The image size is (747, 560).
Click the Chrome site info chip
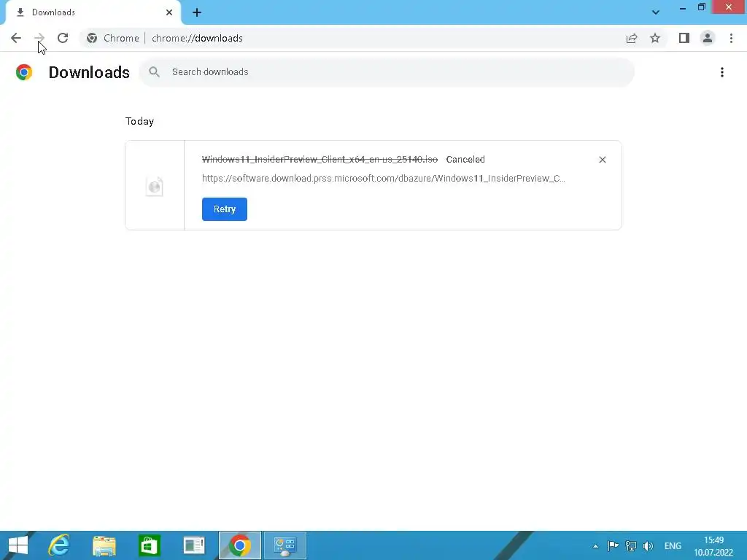[113, 38]
